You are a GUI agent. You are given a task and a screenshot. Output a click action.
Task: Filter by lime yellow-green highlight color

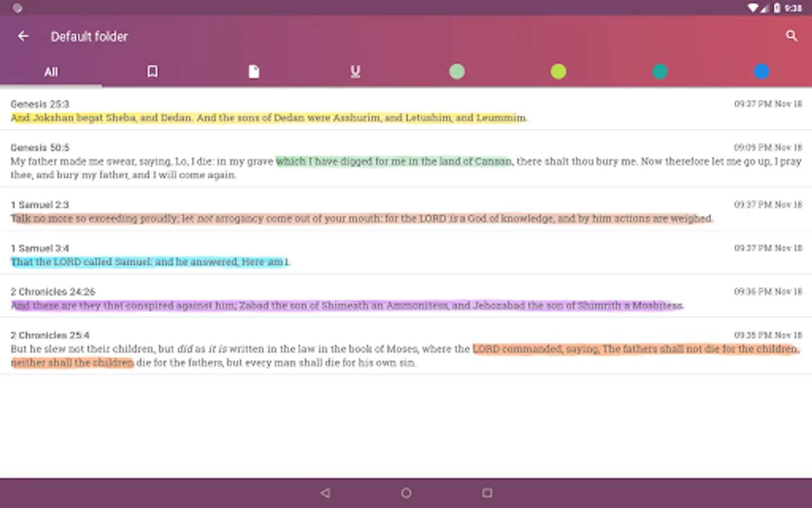point(558,72)
